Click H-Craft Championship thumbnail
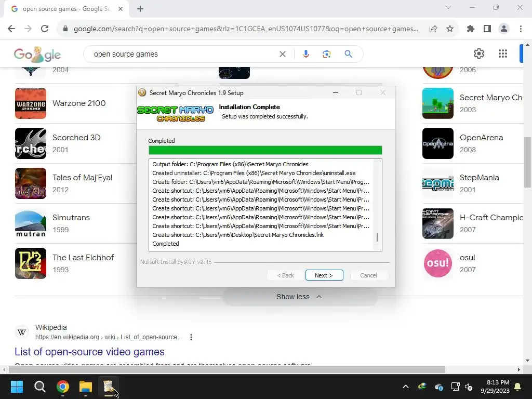The height and width of the screenshot is (399, 532). click(x=437, y=223)
